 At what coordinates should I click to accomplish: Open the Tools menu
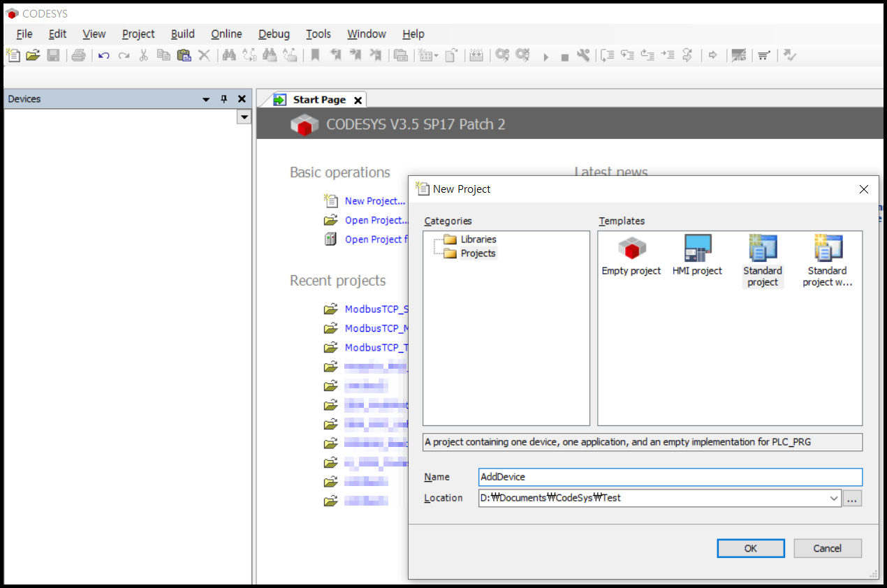[x=318, y=34]
